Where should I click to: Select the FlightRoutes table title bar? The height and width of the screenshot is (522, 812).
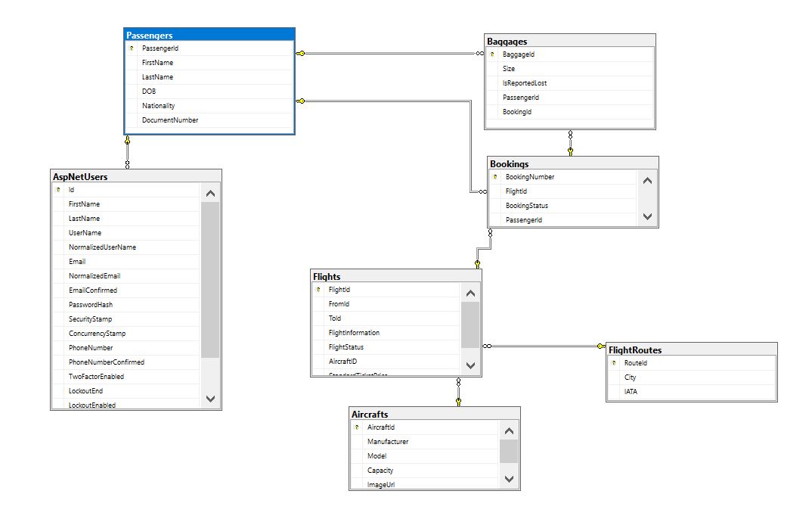pos(692,350)
